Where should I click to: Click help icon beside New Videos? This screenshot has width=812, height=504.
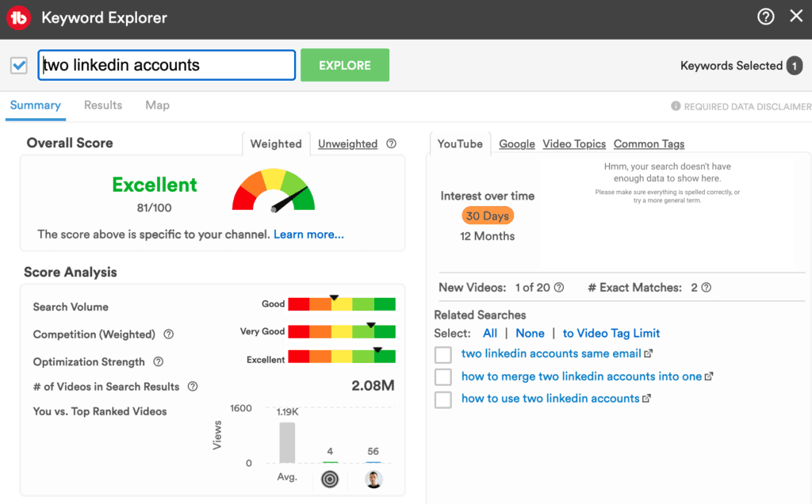point(559,287)
